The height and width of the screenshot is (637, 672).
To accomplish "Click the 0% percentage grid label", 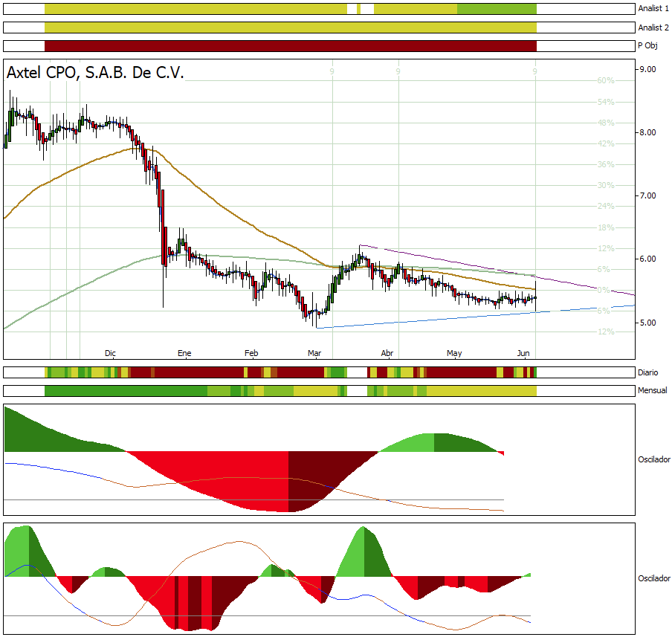I will click(x=604, y=290).
